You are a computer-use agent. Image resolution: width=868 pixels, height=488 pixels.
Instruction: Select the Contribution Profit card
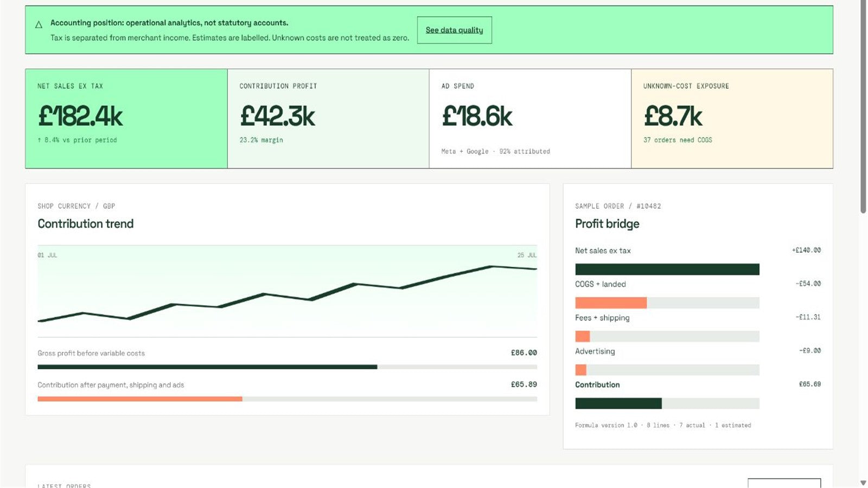click(x=328, y=118)
